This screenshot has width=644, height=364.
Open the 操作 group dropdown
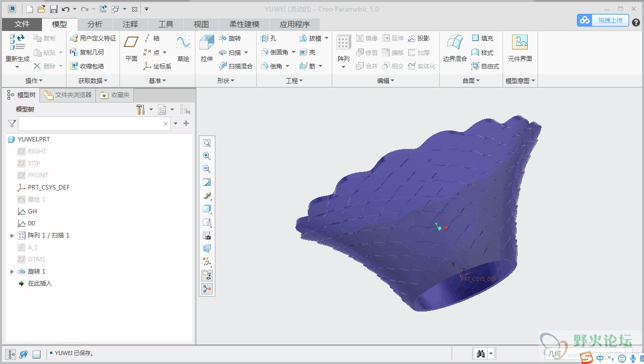33,80
